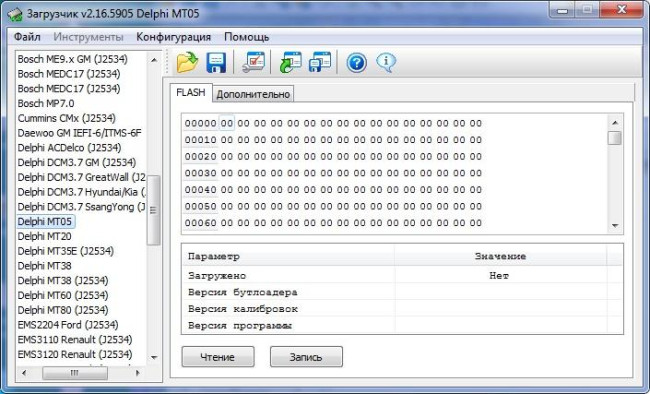Click the Версия калибровок row
Screen dimensions: 650x394
(402, 309)
